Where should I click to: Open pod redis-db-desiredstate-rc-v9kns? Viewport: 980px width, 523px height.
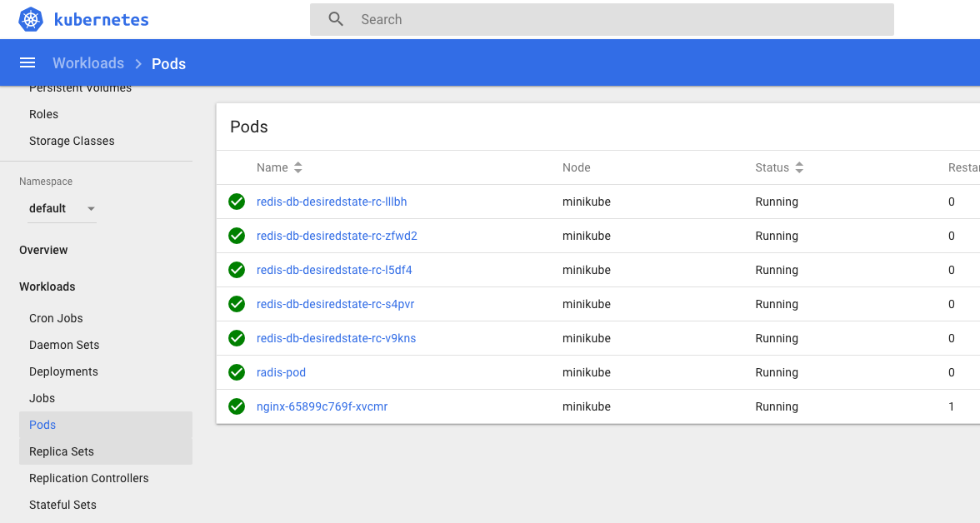click(337, 338)
